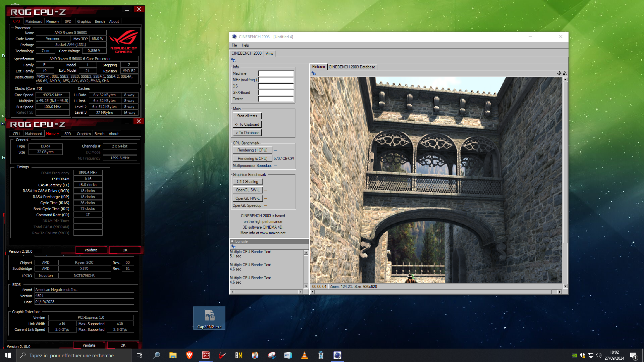This screenshot has width=644, height=362.
Task: Start the OpenGL SW-L test
Action: click(x=248, y=190)
